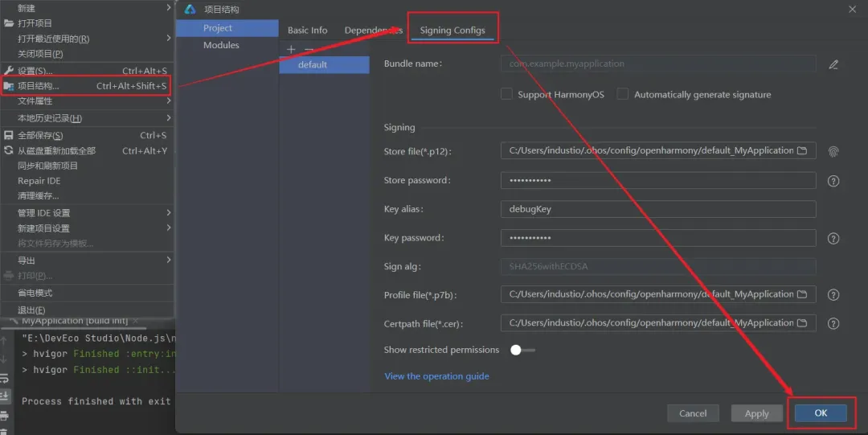Image resolution: width=868 pixels, height=435 pixels.
Task: Select the default signing config entry
Action: (325, 65)
